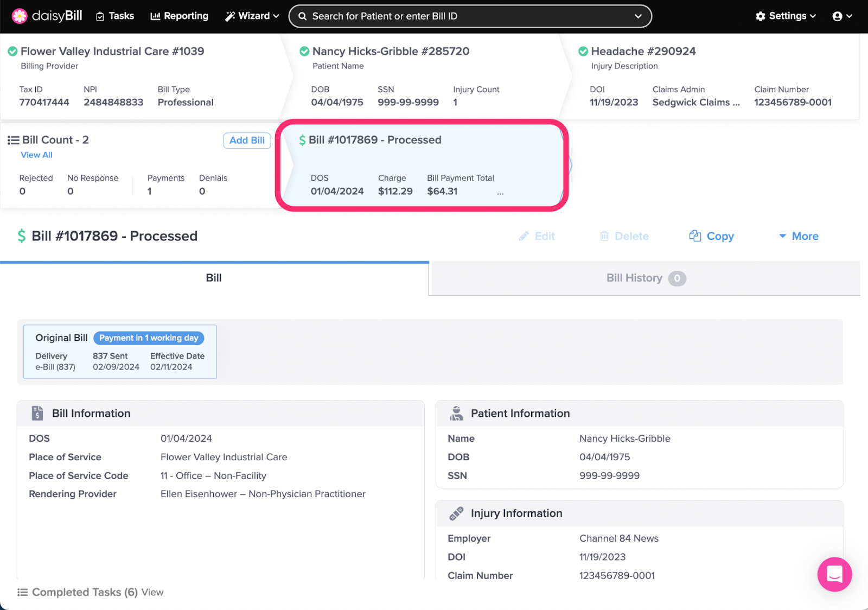Open Flower Valley Industrial Care #1039 provider

[x=112, y=51]
